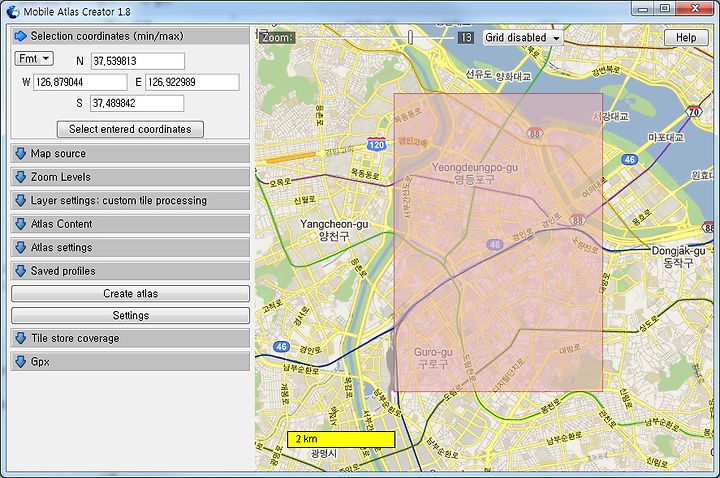Open the Settings button

click(x=130, y=315)
